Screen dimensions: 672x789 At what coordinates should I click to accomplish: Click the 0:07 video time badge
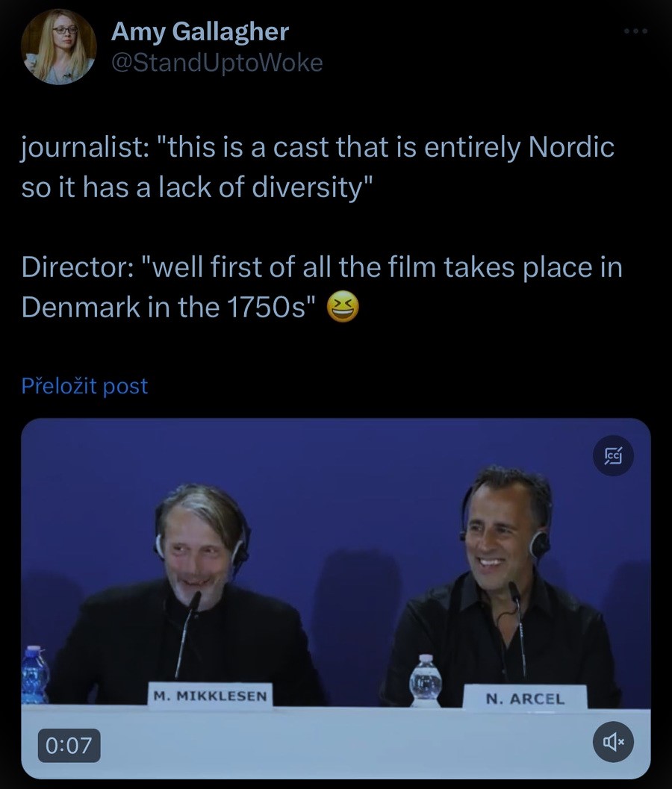[69, 743]
